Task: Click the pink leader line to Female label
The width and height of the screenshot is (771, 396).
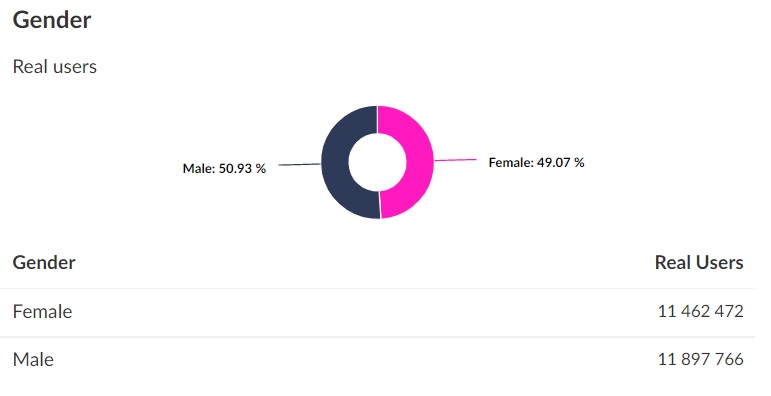Action: [x=455, y=160]
